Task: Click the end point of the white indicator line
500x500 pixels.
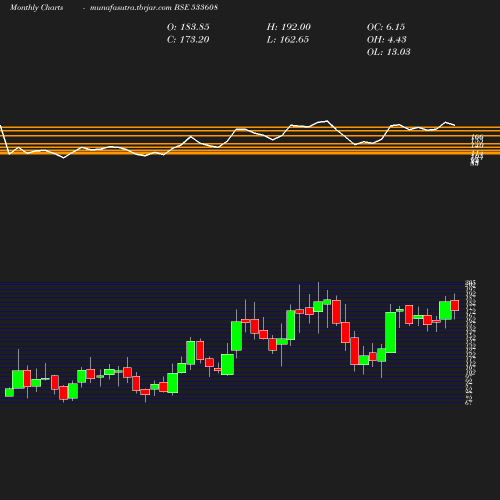Action: 455,125
